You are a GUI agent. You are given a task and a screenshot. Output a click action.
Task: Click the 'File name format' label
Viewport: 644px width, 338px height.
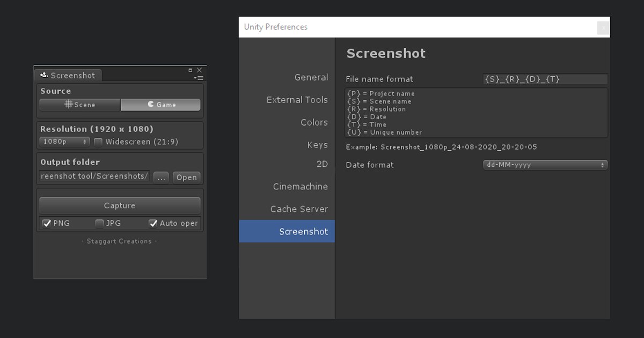[x=379, y=79]
